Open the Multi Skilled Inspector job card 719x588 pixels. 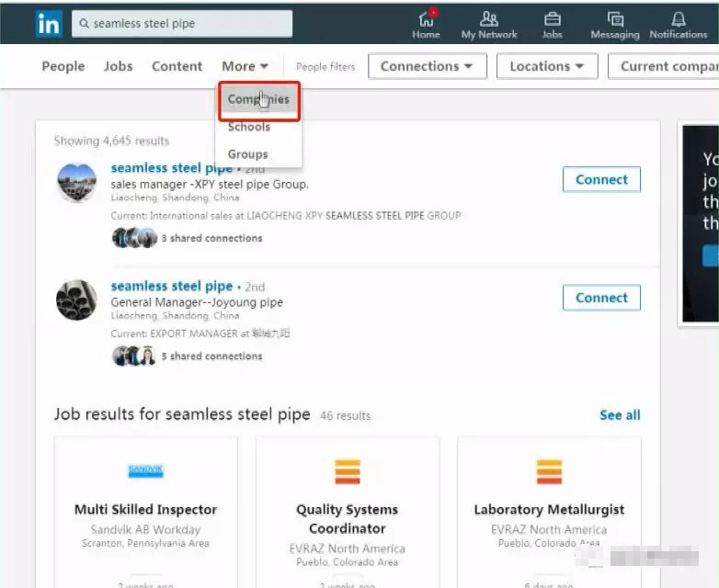point(145,510)
